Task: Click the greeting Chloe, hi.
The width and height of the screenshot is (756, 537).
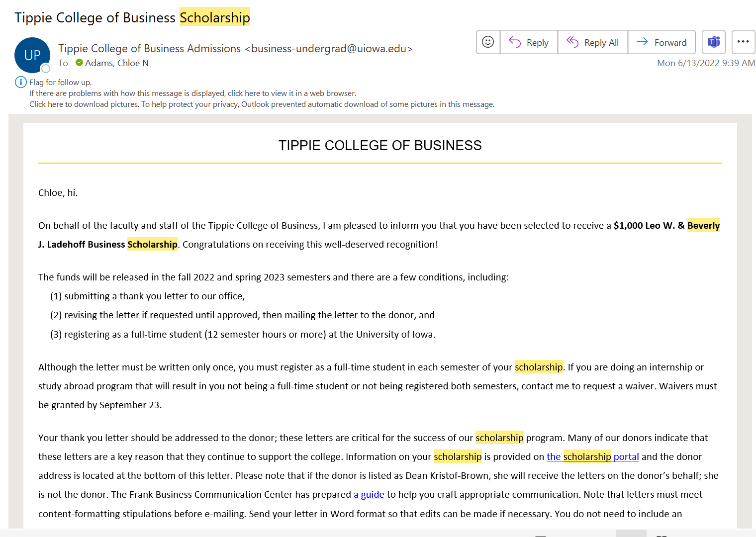Action: [58, 192]
